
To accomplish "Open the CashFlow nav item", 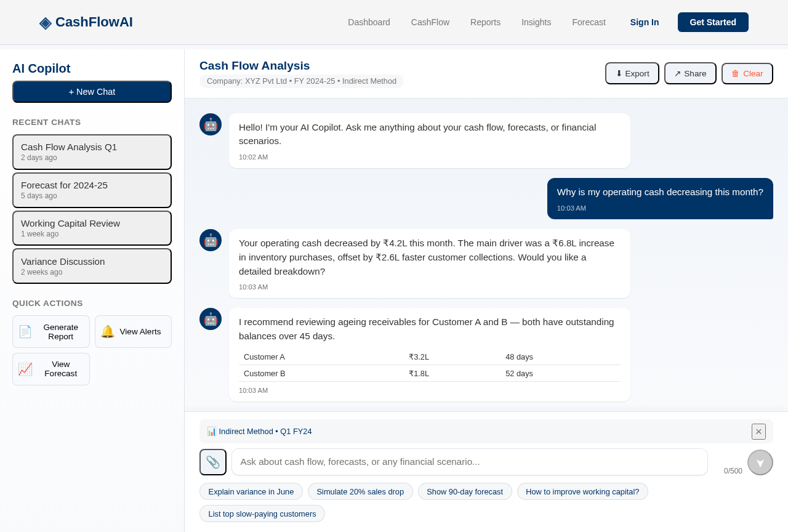I will tap(430, 22).
